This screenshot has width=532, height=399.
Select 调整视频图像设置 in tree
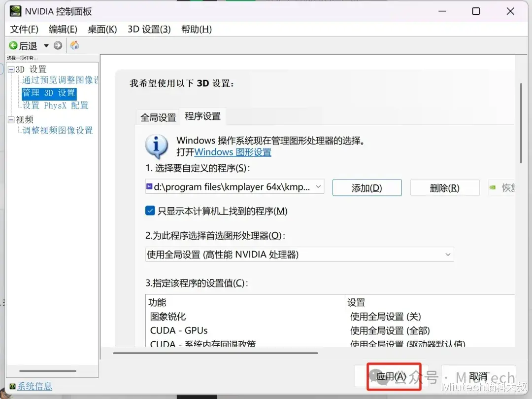click(x=57, y=130)
